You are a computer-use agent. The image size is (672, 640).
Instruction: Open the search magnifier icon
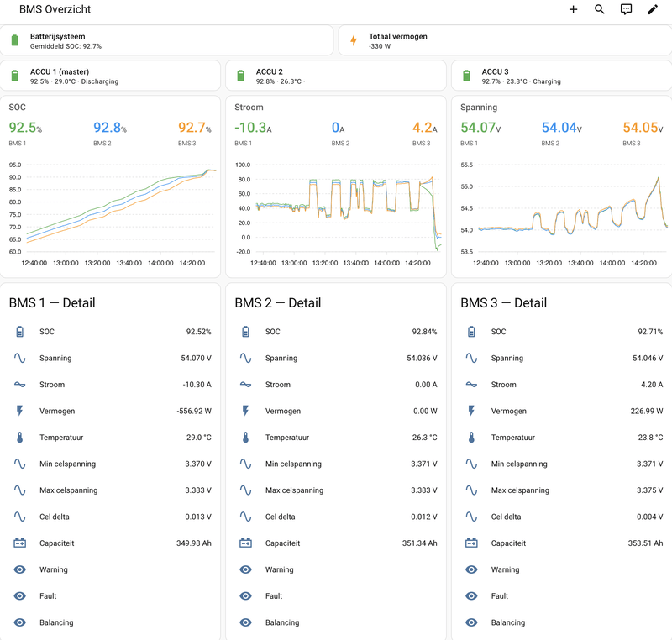click(600, 9)
